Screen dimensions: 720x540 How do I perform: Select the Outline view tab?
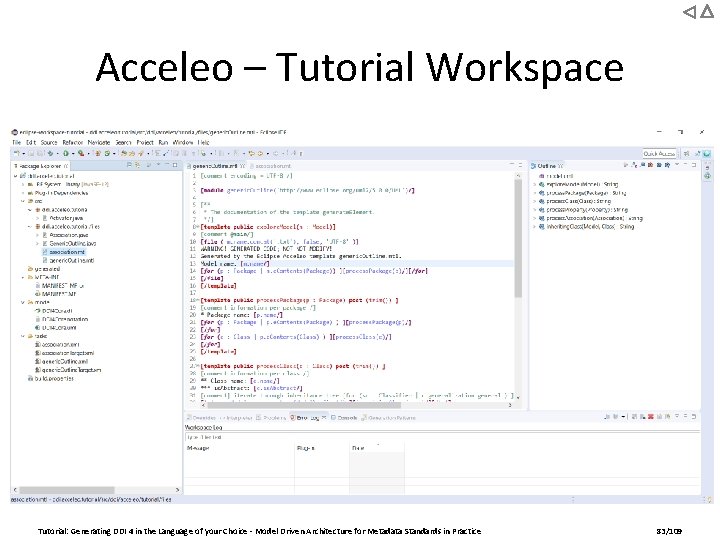coord(547,166)
